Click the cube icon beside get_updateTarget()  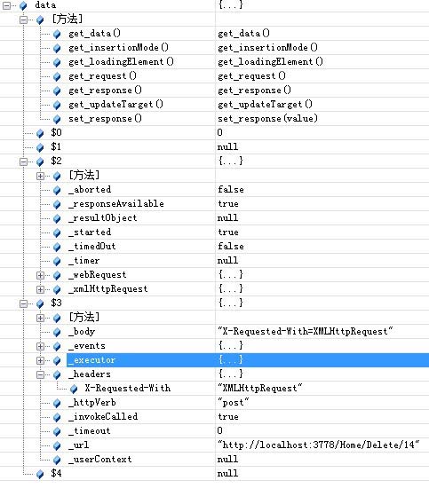pos(57,105)
